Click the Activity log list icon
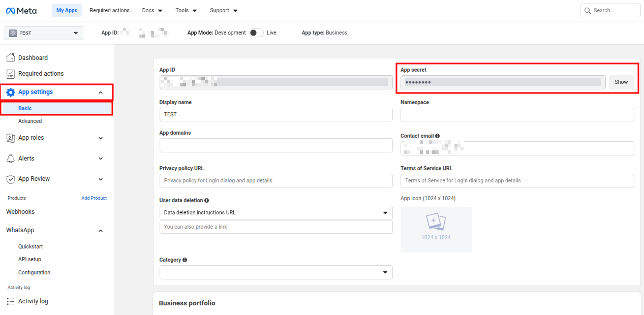This screenshot has height=315, width=644. 11,301
